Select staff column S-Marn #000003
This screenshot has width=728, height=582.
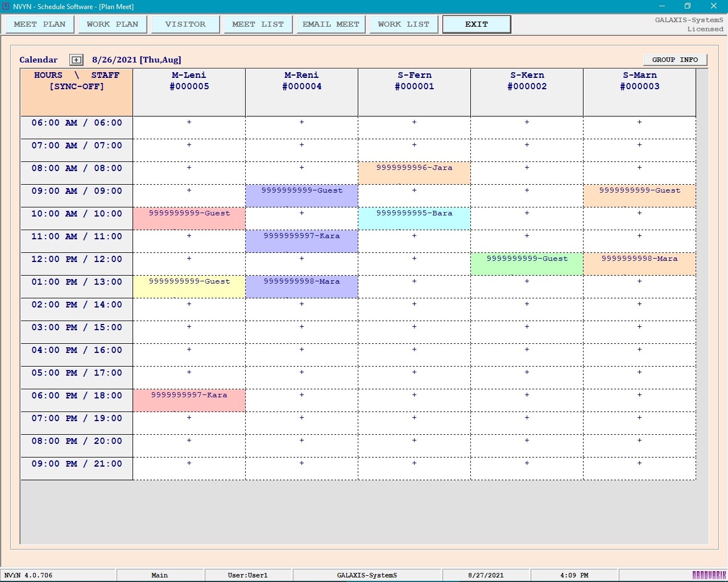click(x=640, y=93)
